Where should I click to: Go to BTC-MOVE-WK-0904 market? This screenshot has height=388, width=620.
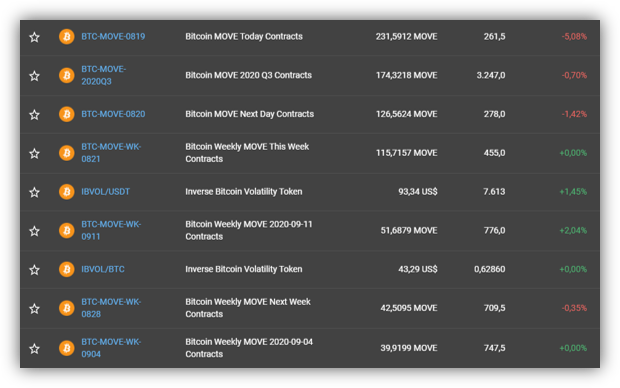[x=111, y=348]
